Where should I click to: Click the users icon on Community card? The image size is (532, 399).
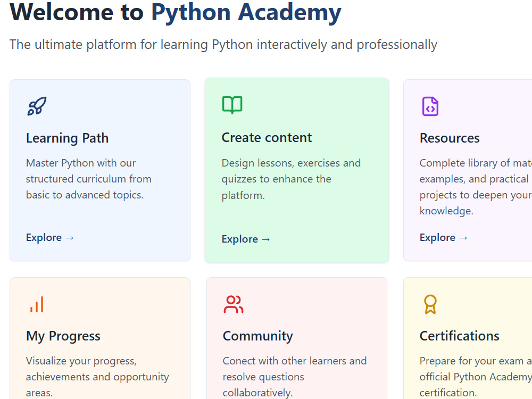(x=234, y=304)
